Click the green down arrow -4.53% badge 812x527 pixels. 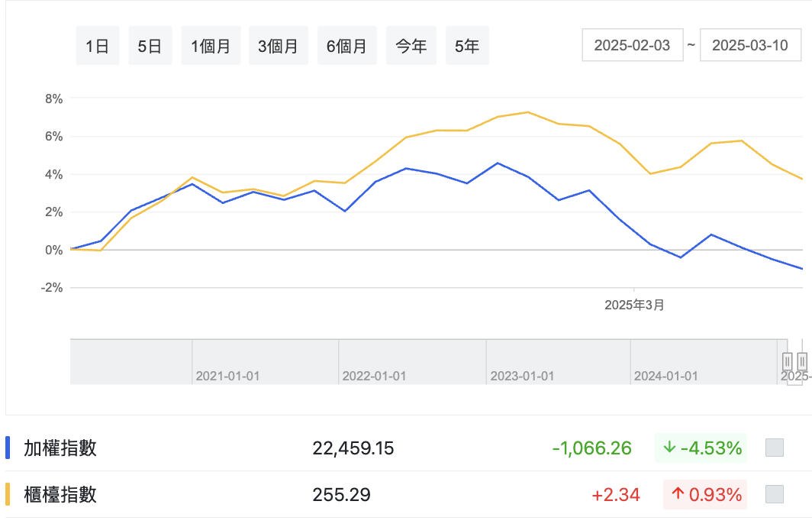pos(701,448)
